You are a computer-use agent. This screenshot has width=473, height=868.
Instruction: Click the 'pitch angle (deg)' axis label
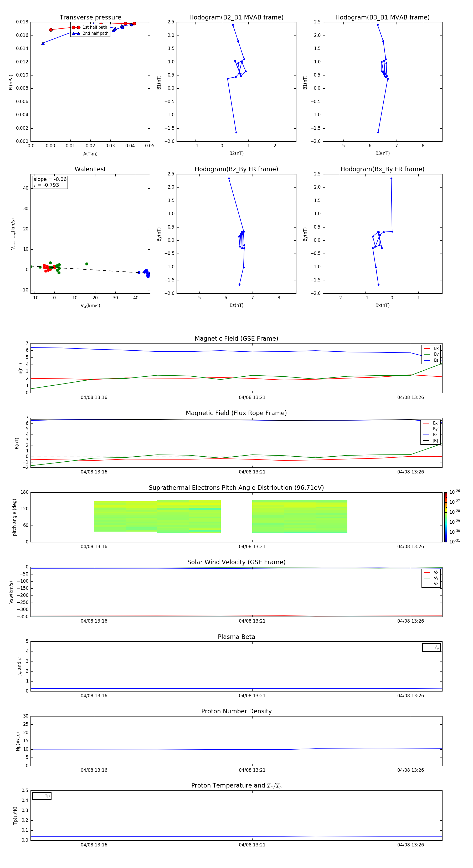tap(14, 517)
